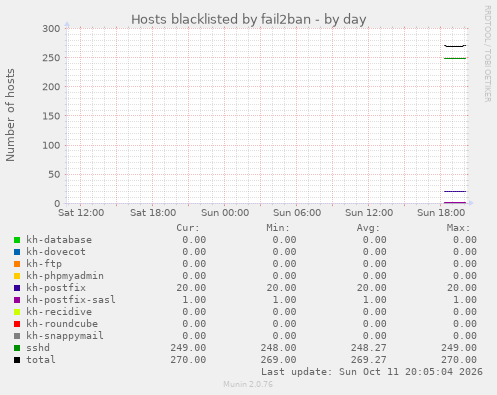Click the 'Sun 00:00' x-axis label
The image size is (497, 395).
click(x=225, y=213)
